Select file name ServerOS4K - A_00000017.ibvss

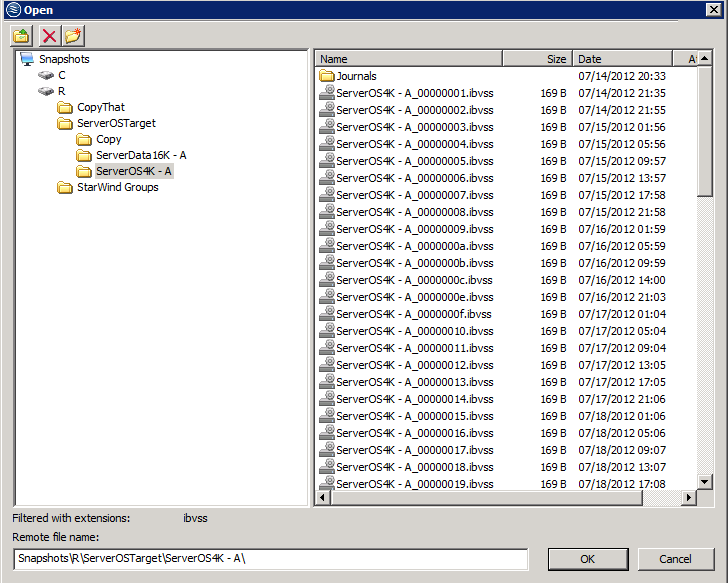tap(415, 450)
